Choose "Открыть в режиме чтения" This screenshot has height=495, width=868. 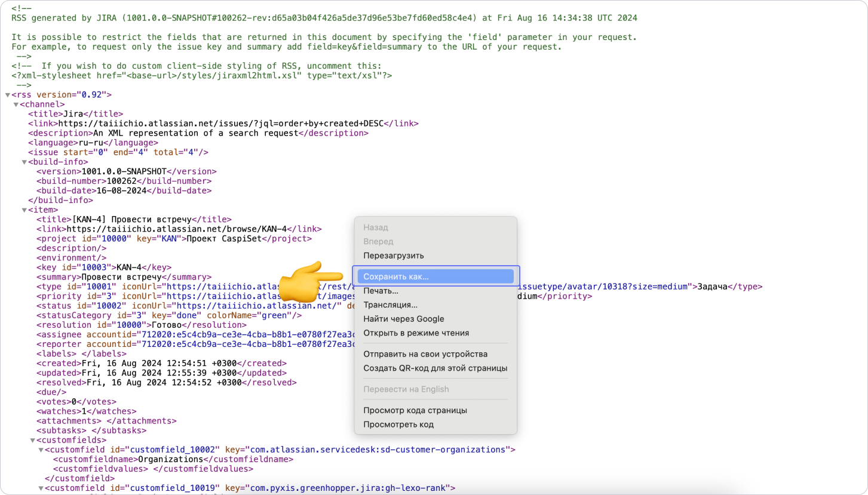click(416, 333)
